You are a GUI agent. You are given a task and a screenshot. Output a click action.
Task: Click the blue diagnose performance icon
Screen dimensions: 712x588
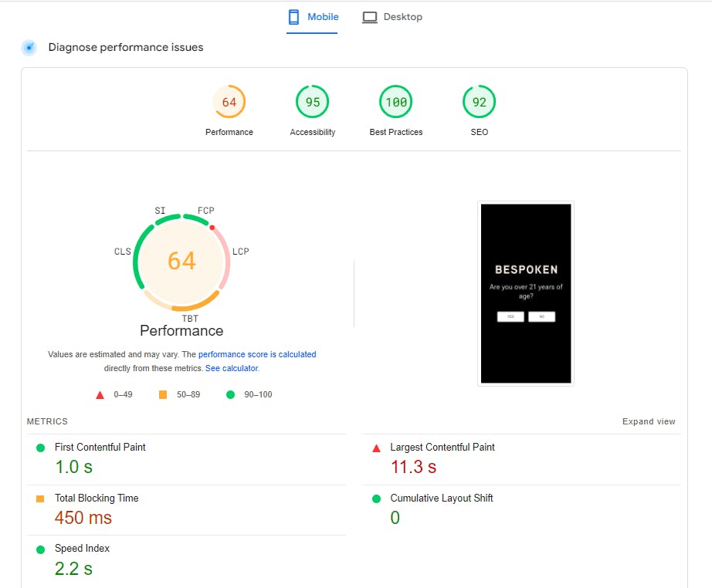tap(29, 48)
